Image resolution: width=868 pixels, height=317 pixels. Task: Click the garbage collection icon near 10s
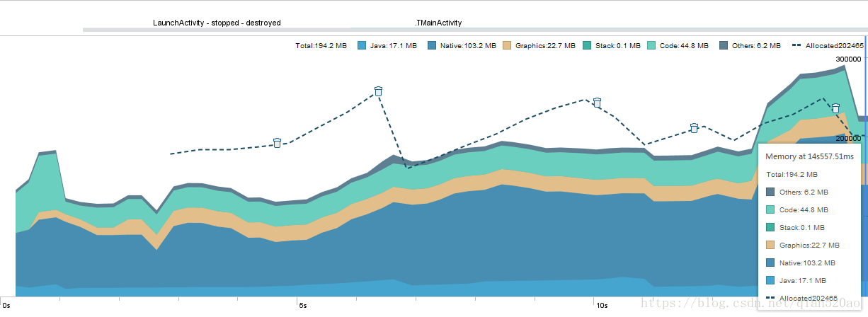pos(597,103)
